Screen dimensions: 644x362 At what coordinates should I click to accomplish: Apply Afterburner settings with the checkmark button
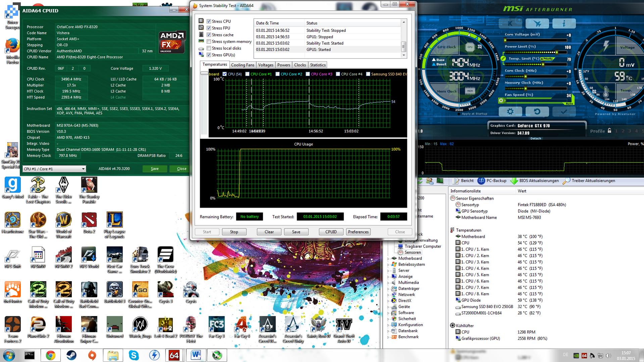564,111
